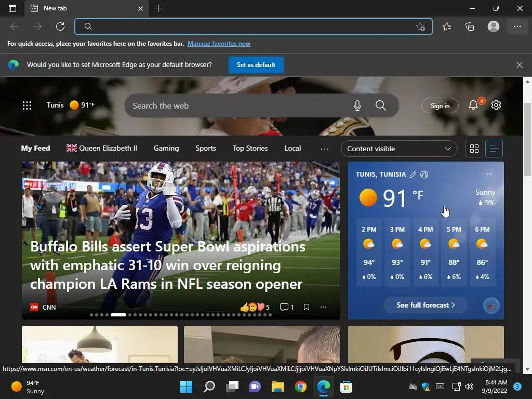Viewport: 532px width, 399px height.
Task: Open Teams Chat from the taskbar
Action: tap(255, 387)
